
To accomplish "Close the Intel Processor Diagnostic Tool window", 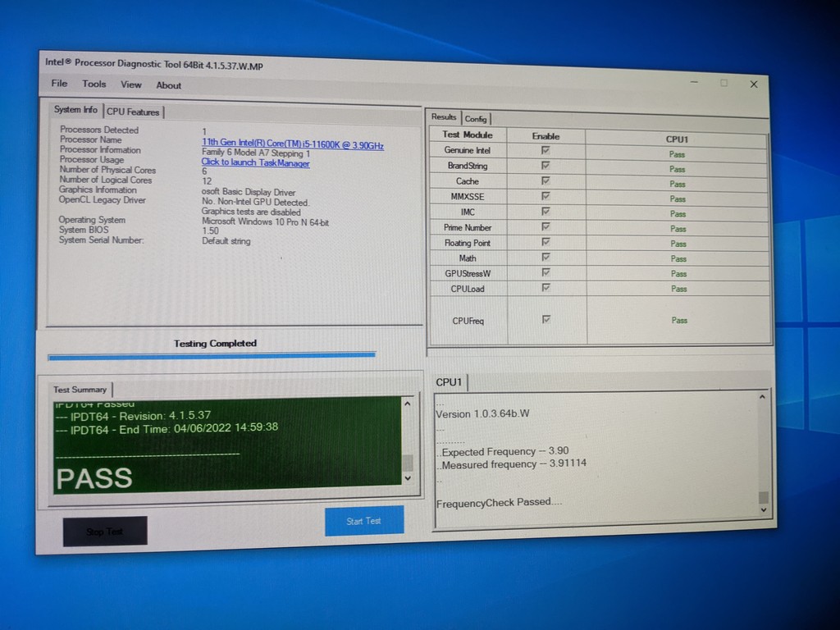I will pyautogui.click(x=754, y=84).
